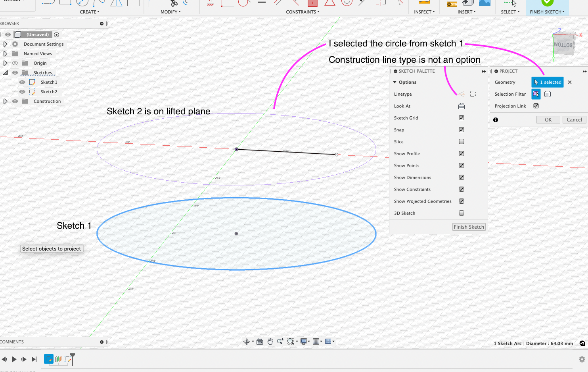
Task: Open the MODIFY menu
Action: (170, 12)
